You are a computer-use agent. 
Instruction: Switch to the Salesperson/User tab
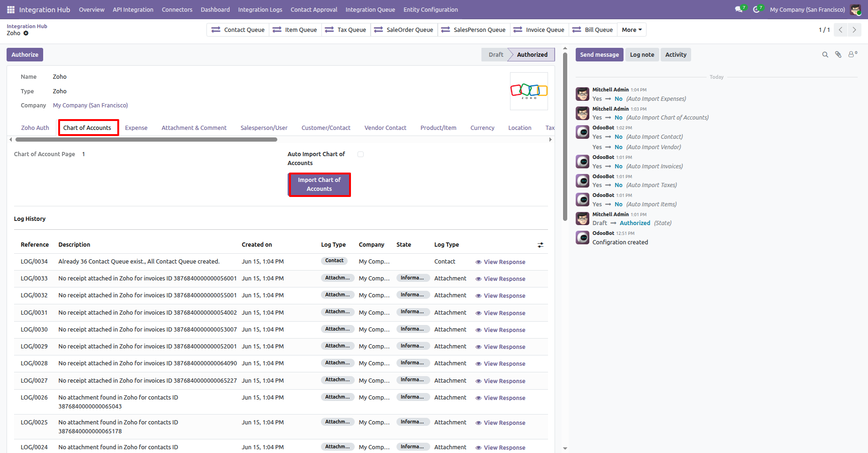(264, 128)
